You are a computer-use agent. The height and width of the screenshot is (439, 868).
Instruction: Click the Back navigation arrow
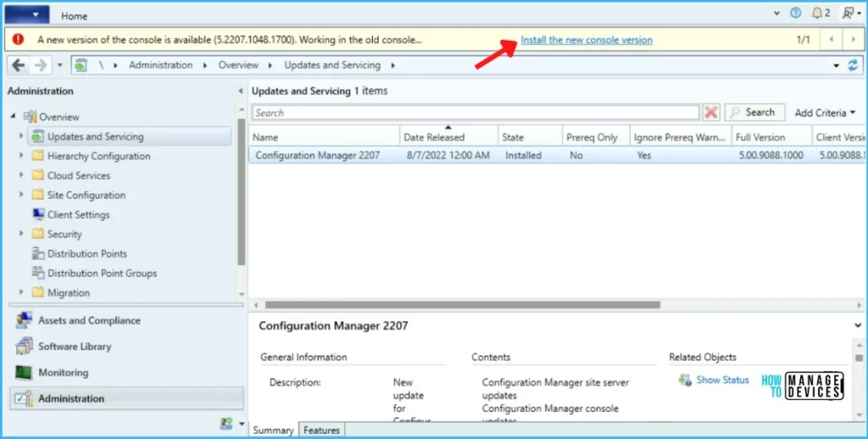click(19, 65)
